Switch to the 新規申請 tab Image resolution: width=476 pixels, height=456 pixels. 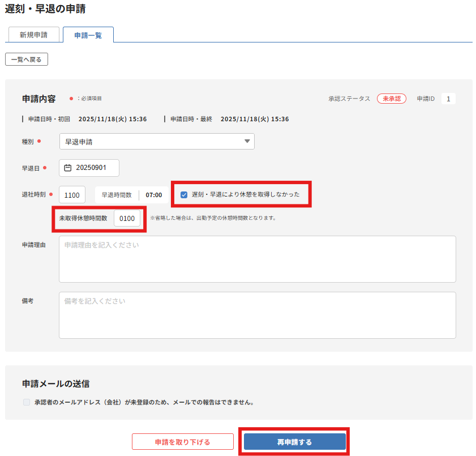tap(33, 35)
